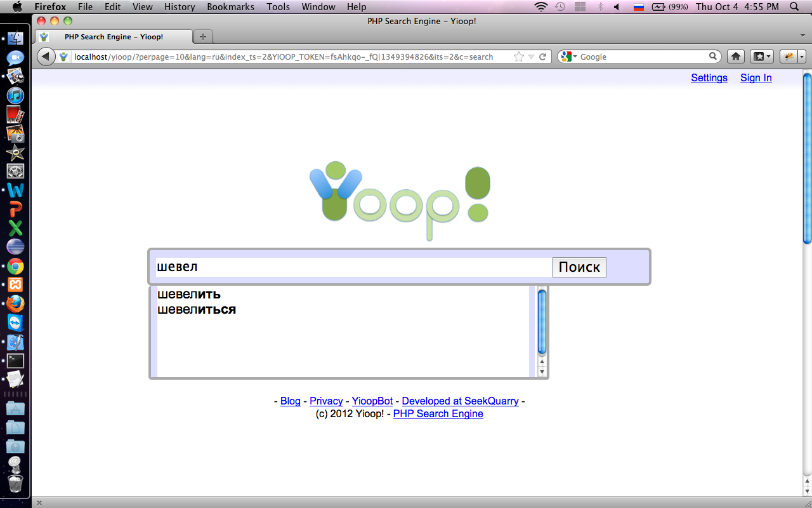Open the View menu

click(x=143, y=7)
